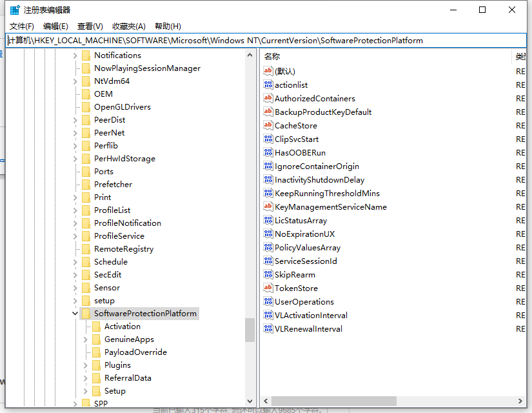Click the tree pane's vertical scrollbar thumb

250,330
